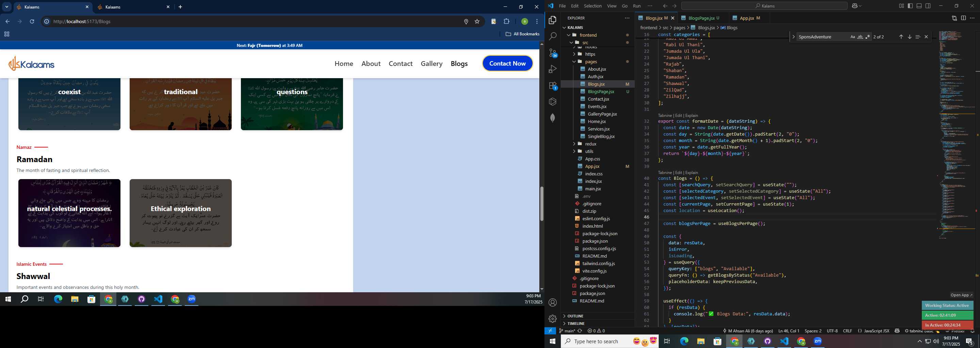The image size is (980, 348).
Task: Click Customize Layout icon in the VS Code title bar
Action: [x=901, y=6]
